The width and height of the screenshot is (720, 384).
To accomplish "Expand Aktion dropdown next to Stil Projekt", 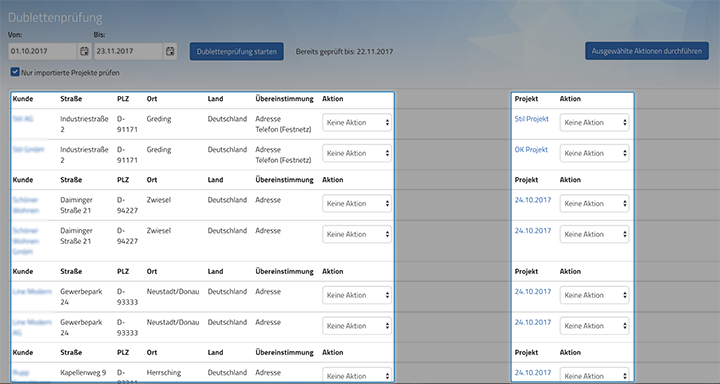I will pos(594,123).
